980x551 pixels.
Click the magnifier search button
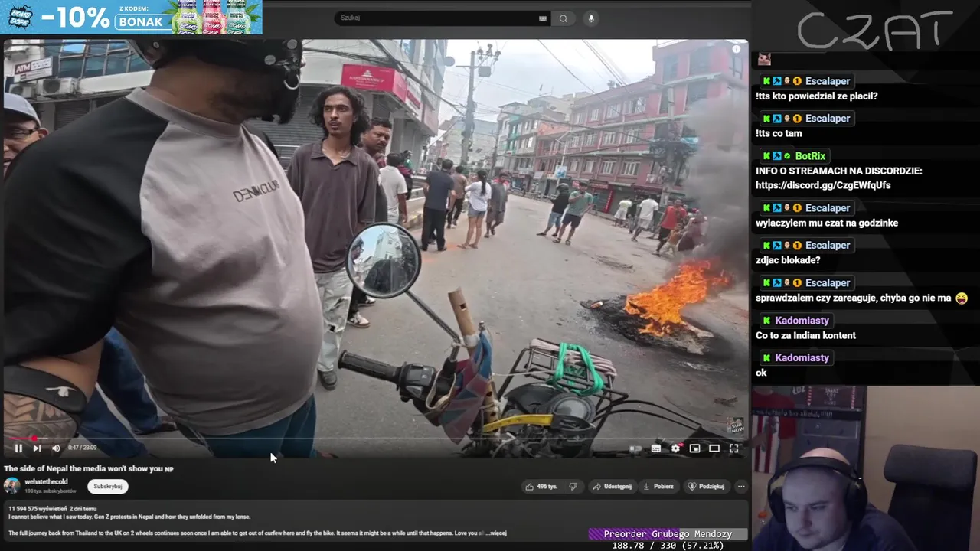[x=563, y=18]
